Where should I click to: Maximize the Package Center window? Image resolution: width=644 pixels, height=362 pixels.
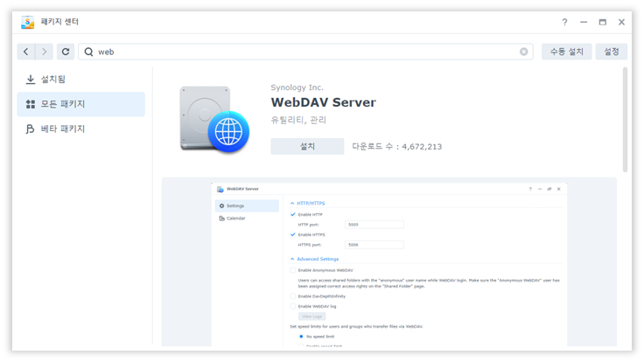click(x=603, y=22)
